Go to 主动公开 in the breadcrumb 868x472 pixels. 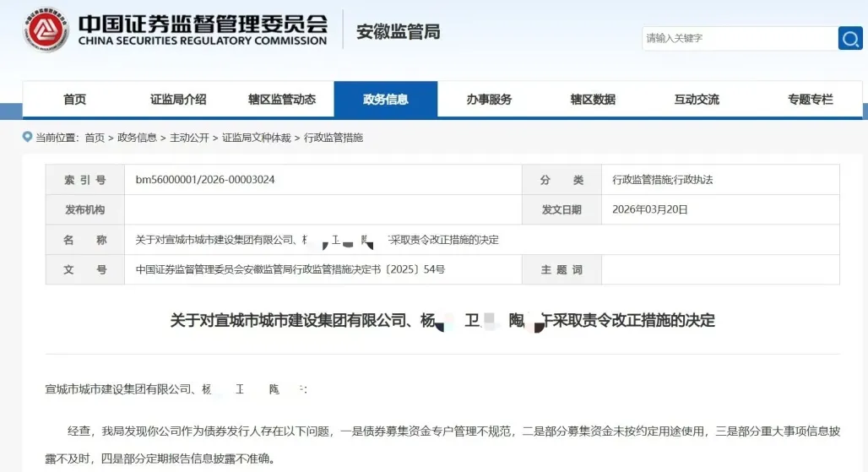click(189, 138)
